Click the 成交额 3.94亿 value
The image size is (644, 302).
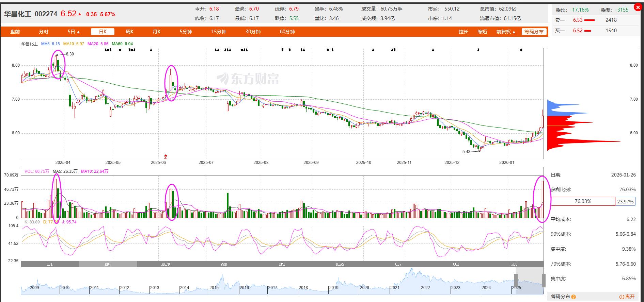coord(388,18)
